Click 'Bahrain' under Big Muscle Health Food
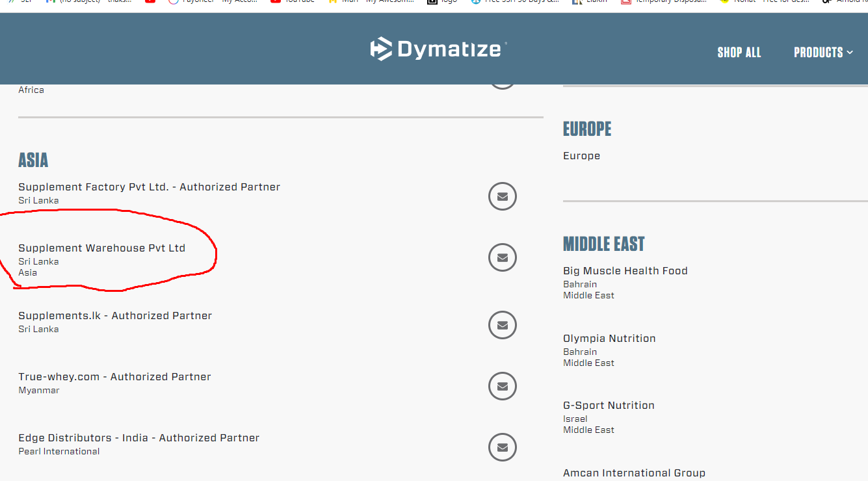The height and width of the screenshot is (481, 868). coord(580,285)
